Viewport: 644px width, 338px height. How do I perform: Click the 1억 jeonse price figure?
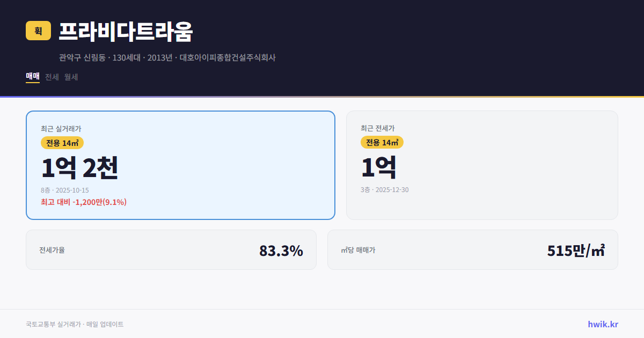379,167
